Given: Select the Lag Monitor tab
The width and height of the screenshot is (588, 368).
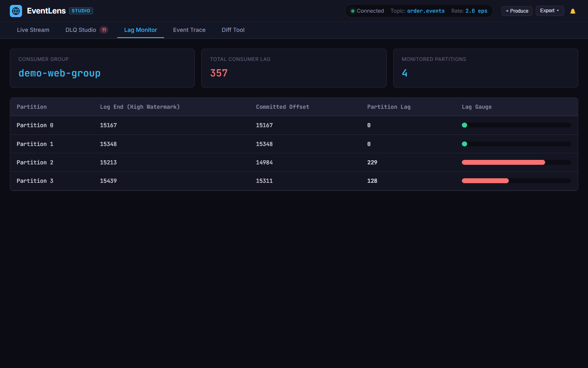Looking at the screenshot, I should [x=140, y=30].
